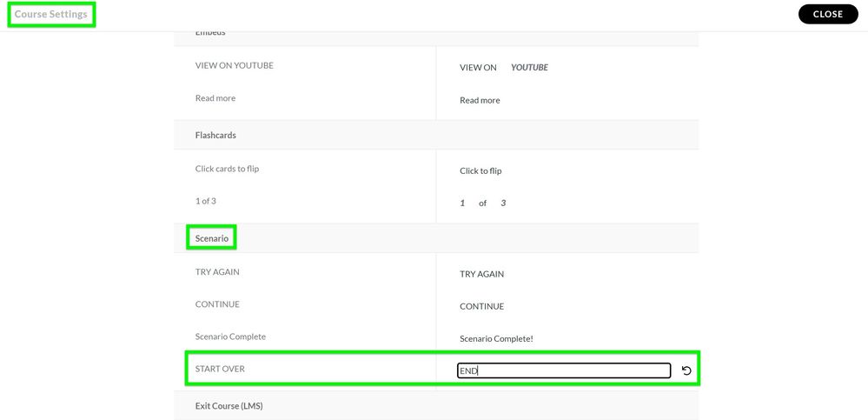Select the Flashcards section header
Viewport: 868px width, 420px height.
[215, 136]
